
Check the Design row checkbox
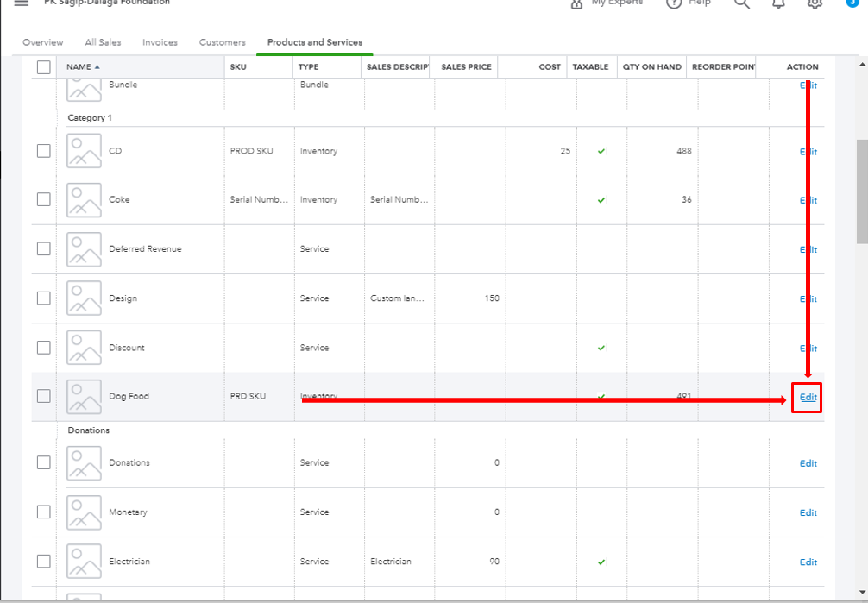tap(44, 298)
